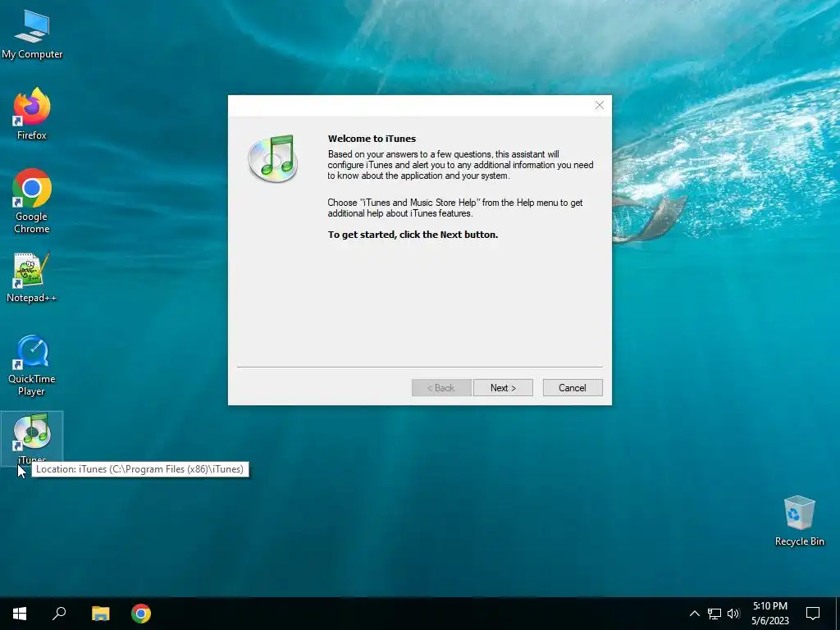
Task: Open the notification center icon
Action: pos(813,614)
